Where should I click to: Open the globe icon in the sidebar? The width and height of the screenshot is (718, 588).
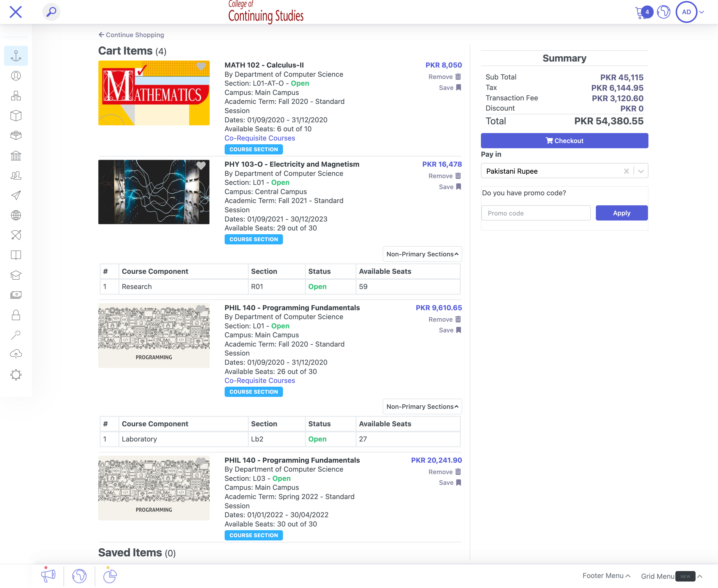click(x=16, y=216)
